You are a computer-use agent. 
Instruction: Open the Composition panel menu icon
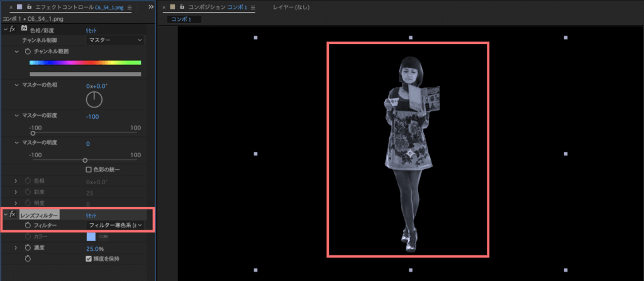253,8
